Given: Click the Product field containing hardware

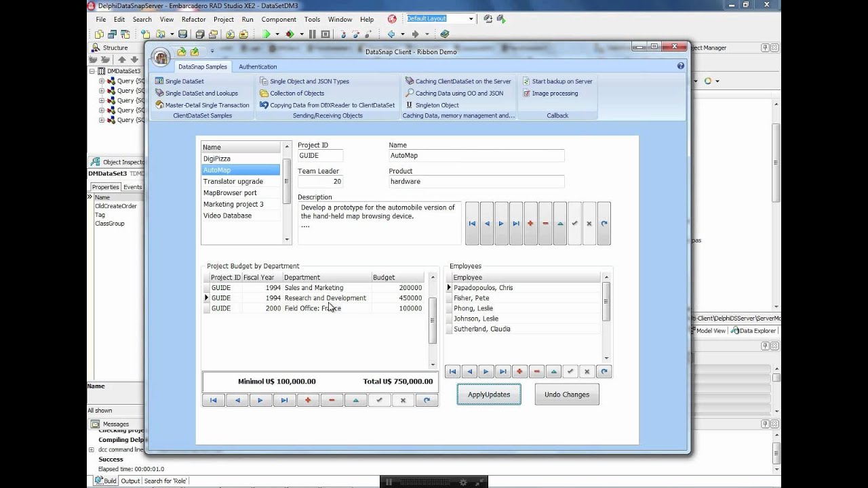Looking at the screenshot, I should coord(476,182).
